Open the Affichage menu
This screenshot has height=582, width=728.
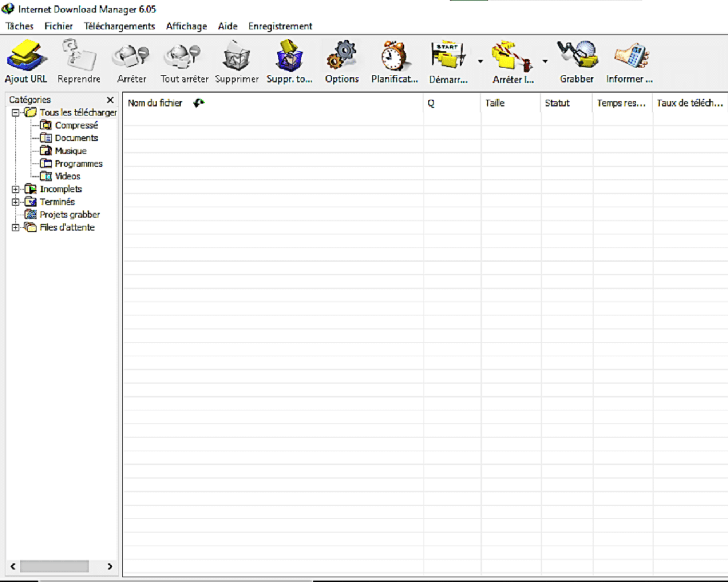point(186,26)
